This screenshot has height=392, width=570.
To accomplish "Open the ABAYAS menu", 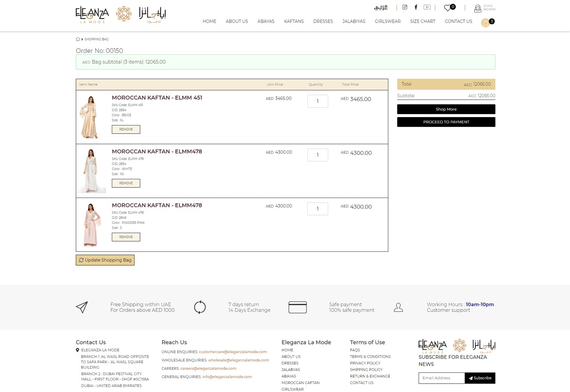I will [266, 21].
